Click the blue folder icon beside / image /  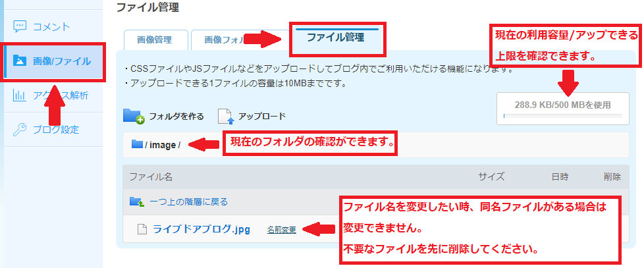pos(137,144)
